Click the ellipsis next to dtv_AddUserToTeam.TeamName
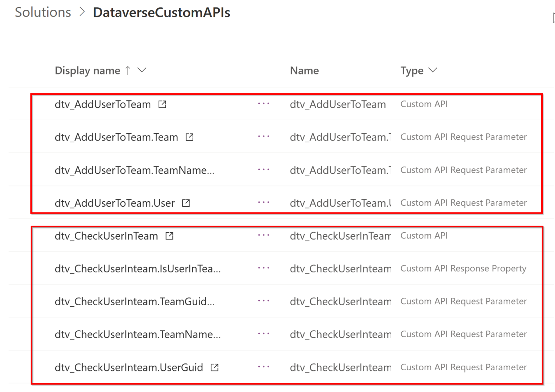Image resolution: width=555 pixels, height=392 pixels. click(263, 169)
